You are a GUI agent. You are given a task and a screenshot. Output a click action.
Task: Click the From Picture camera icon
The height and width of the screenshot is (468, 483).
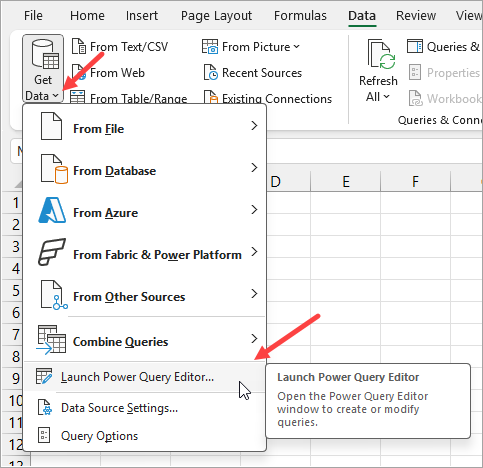210,47
